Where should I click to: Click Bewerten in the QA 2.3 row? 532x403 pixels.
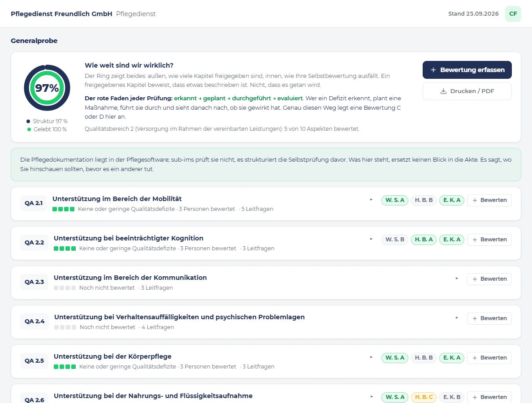click(489, 279)
